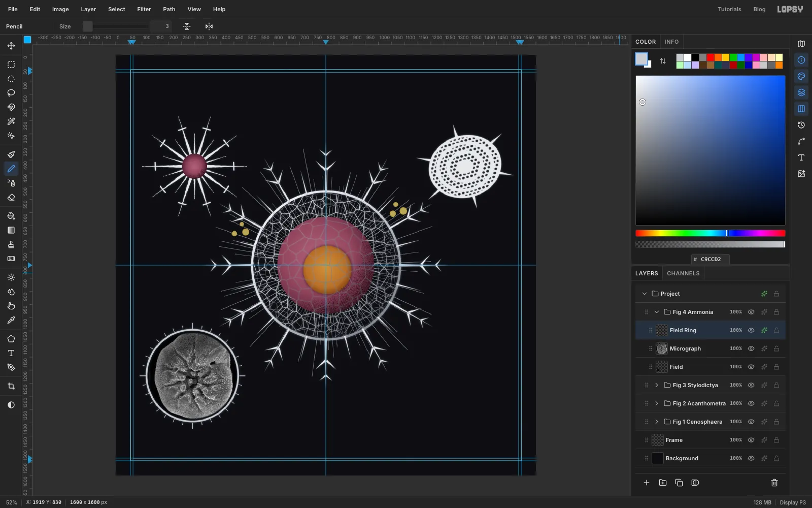Expand the Fig 2 Acanthometra group

tap(656, 403)
